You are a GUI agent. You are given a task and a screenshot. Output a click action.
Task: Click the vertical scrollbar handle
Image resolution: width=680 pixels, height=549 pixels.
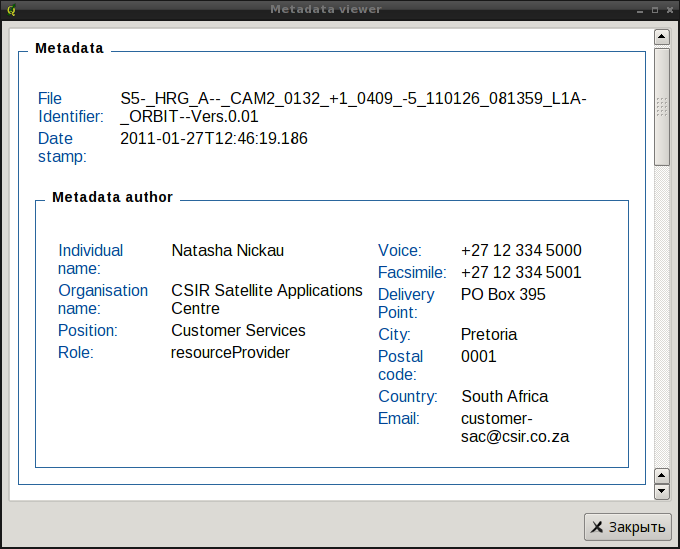click(x=661, y=105)
